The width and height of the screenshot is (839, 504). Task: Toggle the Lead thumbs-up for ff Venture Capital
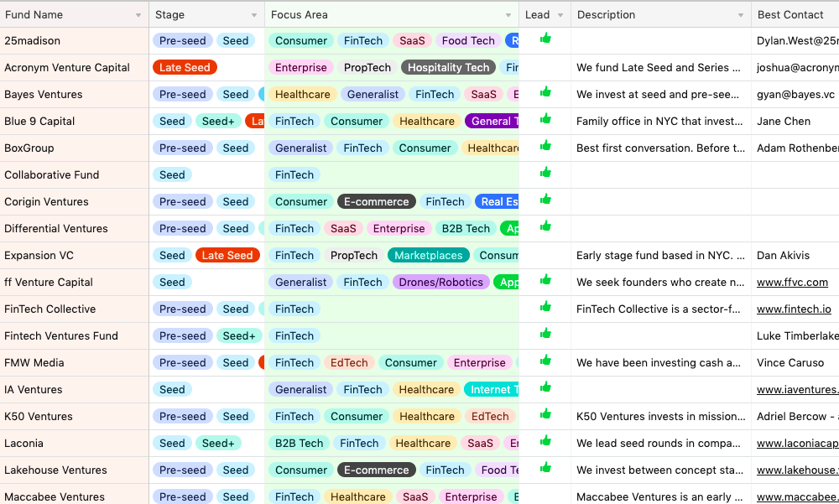(x=545, y=280)
